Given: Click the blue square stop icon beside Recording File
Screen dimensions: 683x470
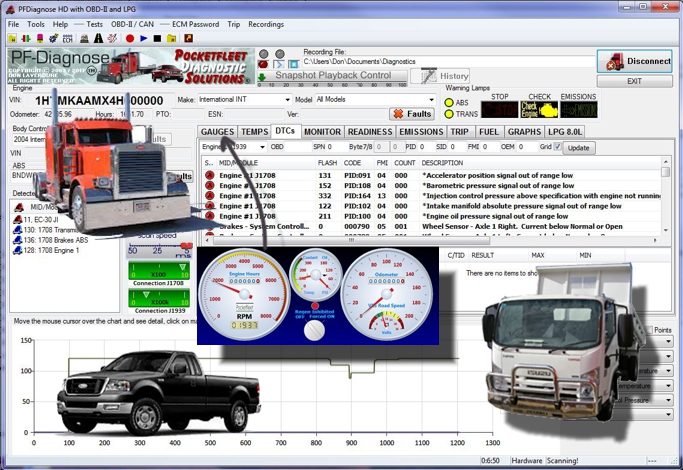Looking at the screenshot, I should click(294, 64).
